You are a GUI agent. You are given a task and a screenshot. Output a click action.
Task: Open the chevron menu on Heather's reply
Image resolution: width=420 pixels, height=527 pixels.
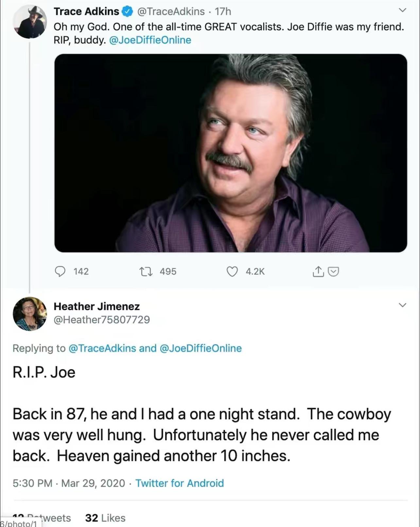click(x=403, y=305)
